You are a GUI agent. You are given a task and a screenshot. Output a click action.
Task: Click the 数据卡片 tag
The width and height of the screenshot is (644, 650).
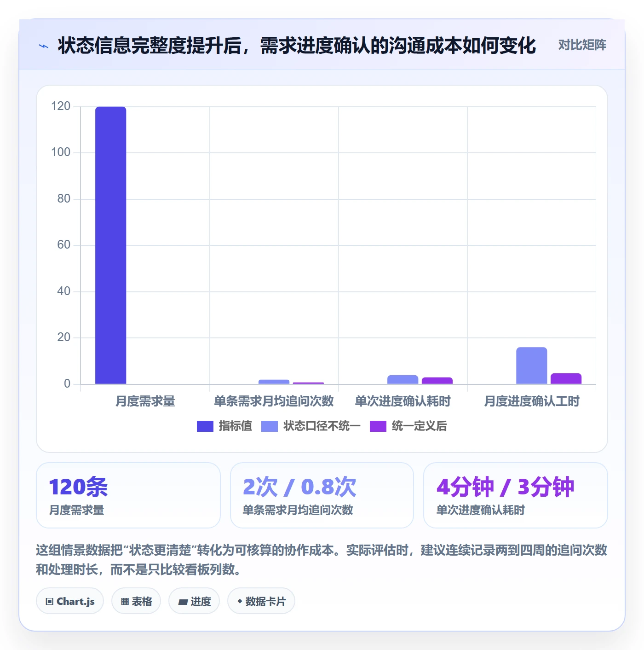pyautogui.click(x=261, y=601)
